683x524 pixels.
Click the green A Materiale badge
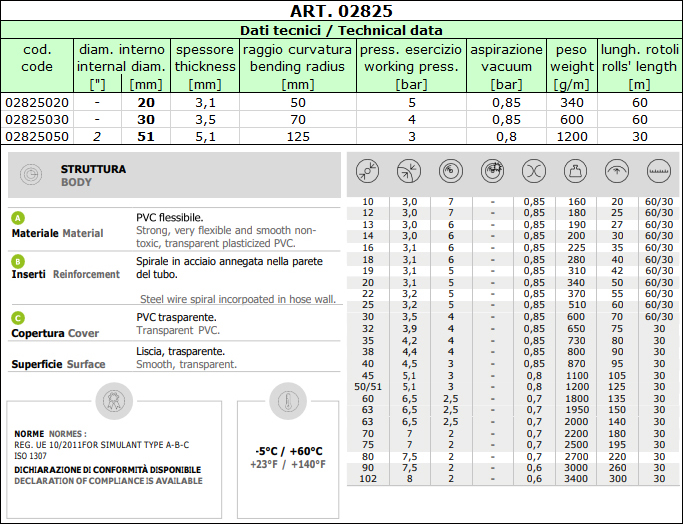tap(17, 218)
